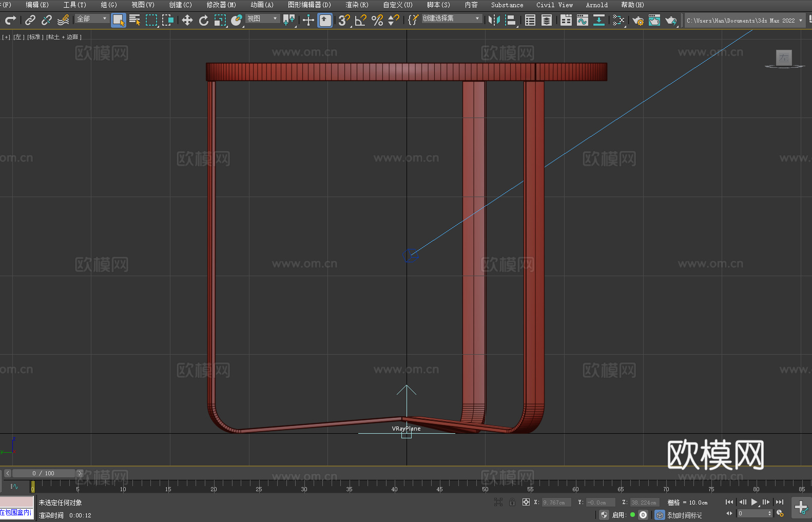Screen dimensions: 812x522
Task: Open selection filter dropdown 全部
Action: [92, 18]
